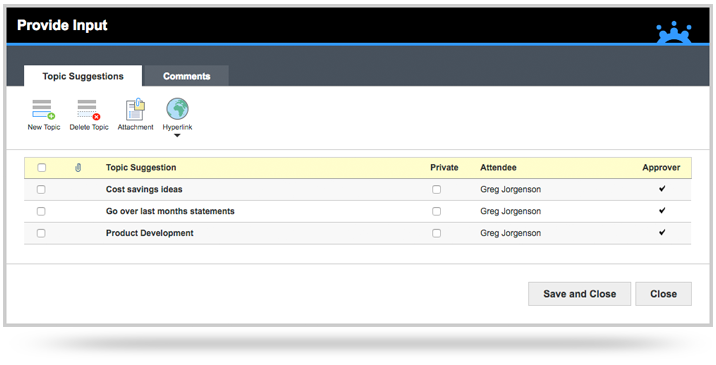
Task: Click Greg Jorgenson in Cost savings ideas row
Action: (511, 189)
